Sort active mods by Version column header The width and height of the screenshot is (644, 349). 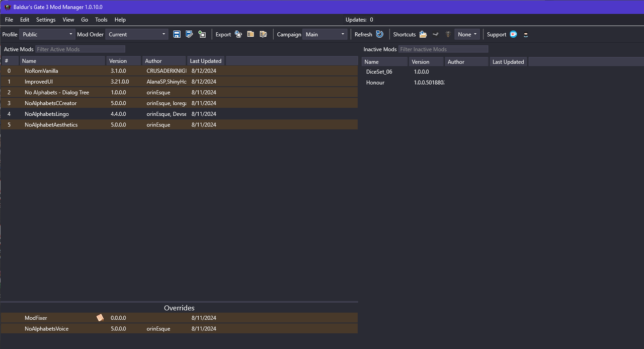pyautogui.click(x=124, y=61)
